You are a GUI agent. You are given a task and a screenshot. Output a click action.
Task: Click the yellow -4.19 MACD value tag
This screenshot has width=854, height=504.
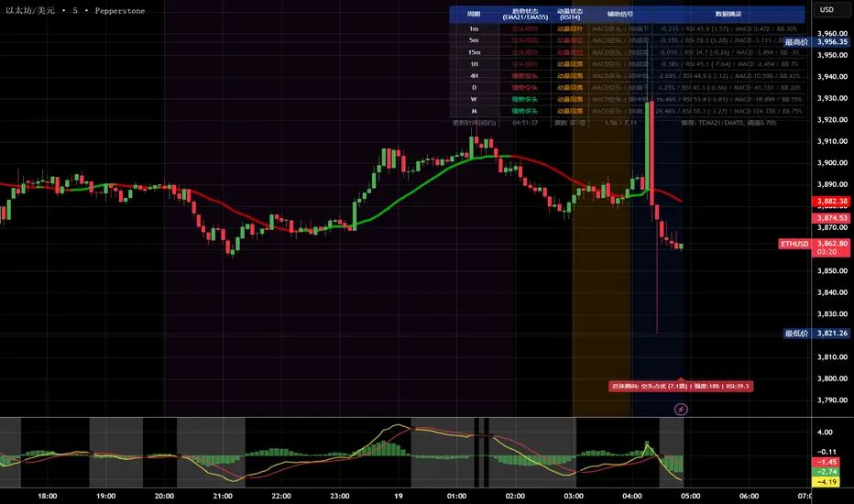[831, 481]
